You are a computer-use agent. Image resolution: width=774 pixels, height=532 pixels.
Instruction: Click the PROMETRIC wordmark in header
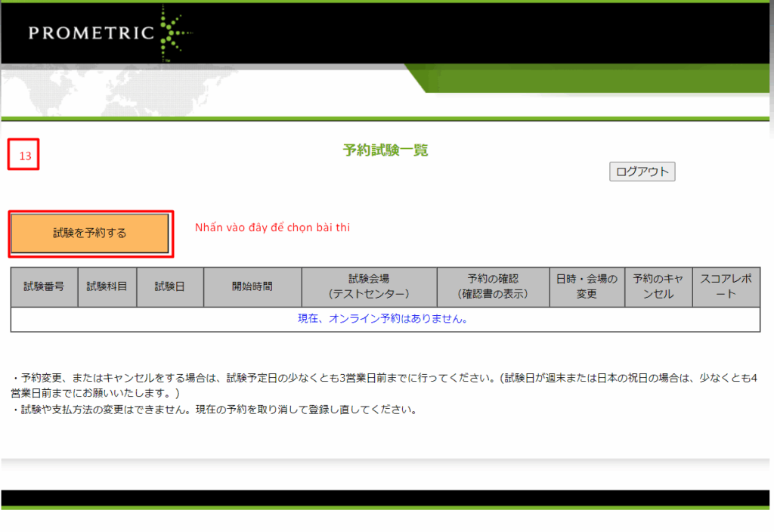coord(91,33)
